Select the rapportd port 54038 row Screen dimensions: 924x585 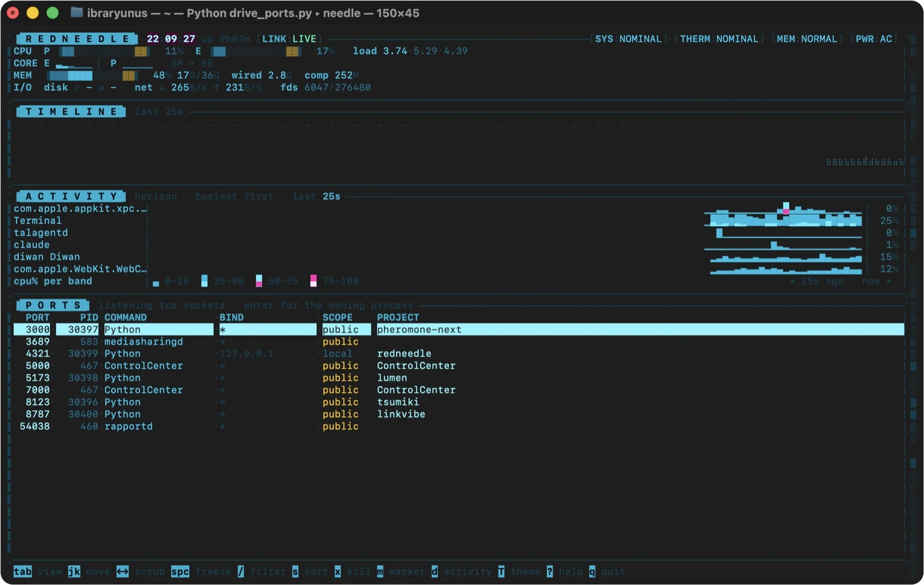pyautogui.click(x=459, y=426)
